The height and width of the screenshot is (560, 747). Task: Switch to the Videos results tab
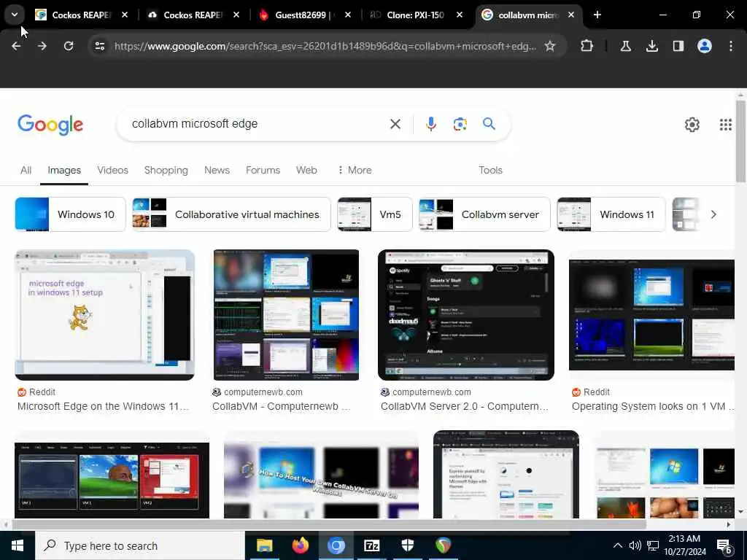112,170
